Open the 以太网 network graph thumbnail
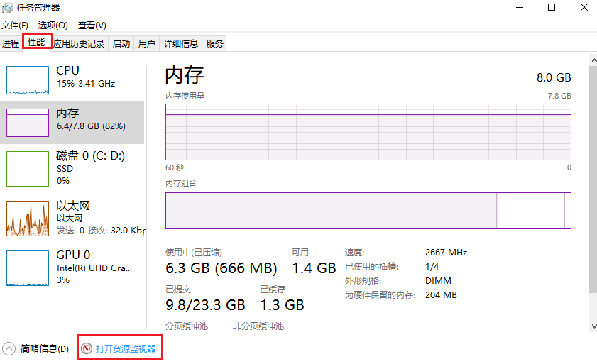The width and height of the screenshot is (597, 364). 28,219
